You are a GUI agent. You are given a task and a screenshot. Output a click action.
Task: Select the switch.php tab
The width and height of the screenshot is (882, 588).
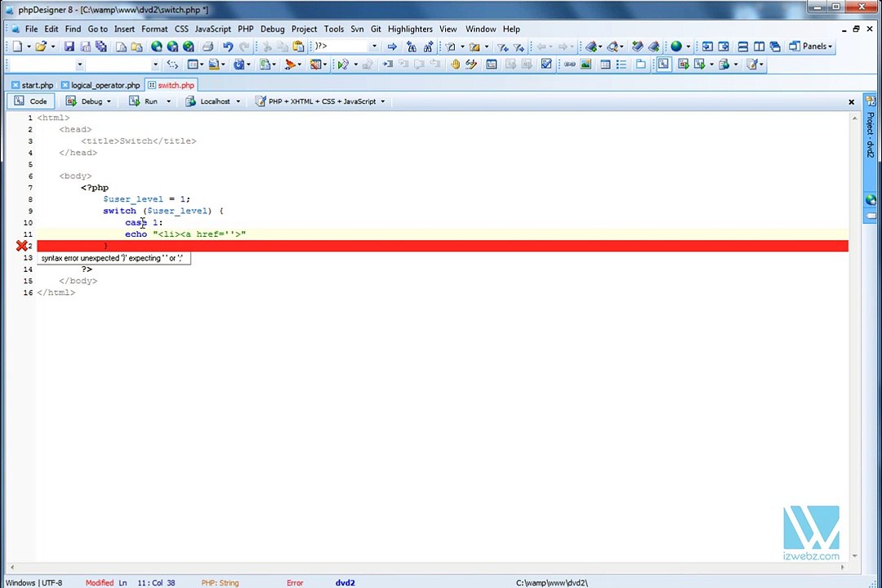coord(171,85)
